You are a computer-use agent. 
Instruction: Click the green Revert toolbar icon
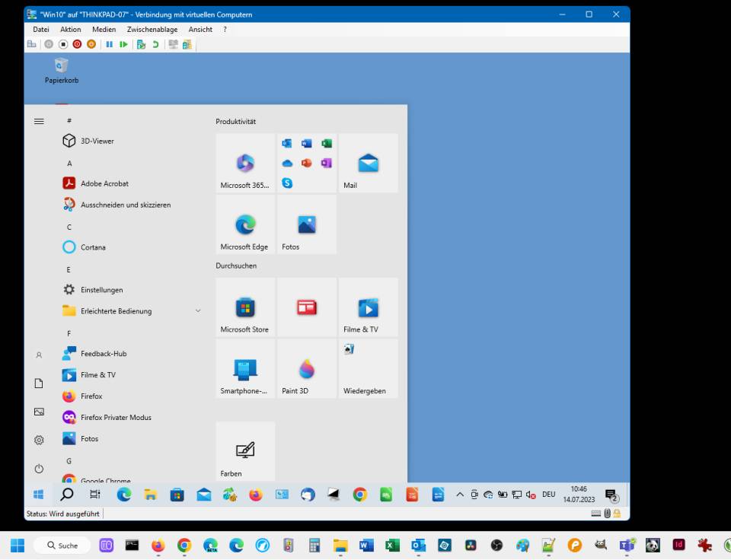coord(155,45)
